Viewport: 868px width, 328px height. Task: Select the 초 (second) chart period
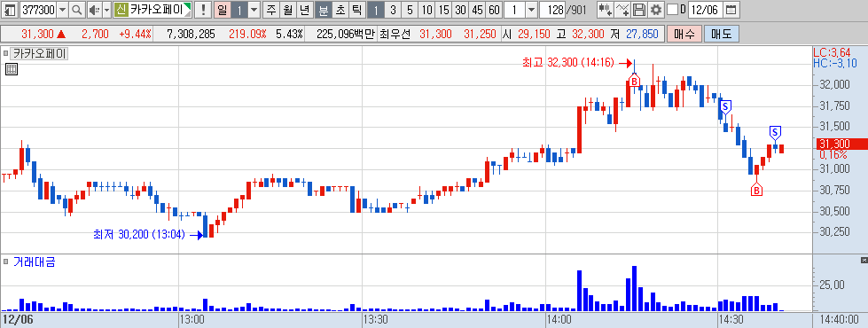click(340, 10)
